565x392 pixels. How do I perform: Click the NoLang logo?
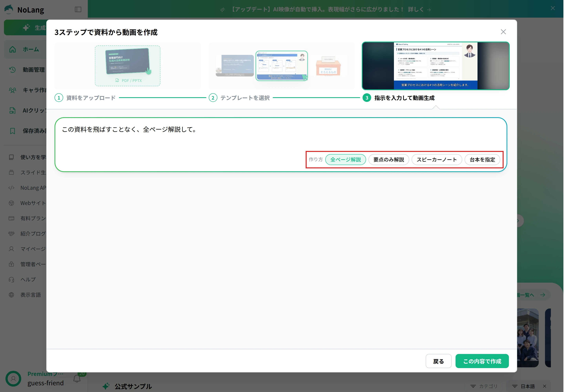(24, 10)
